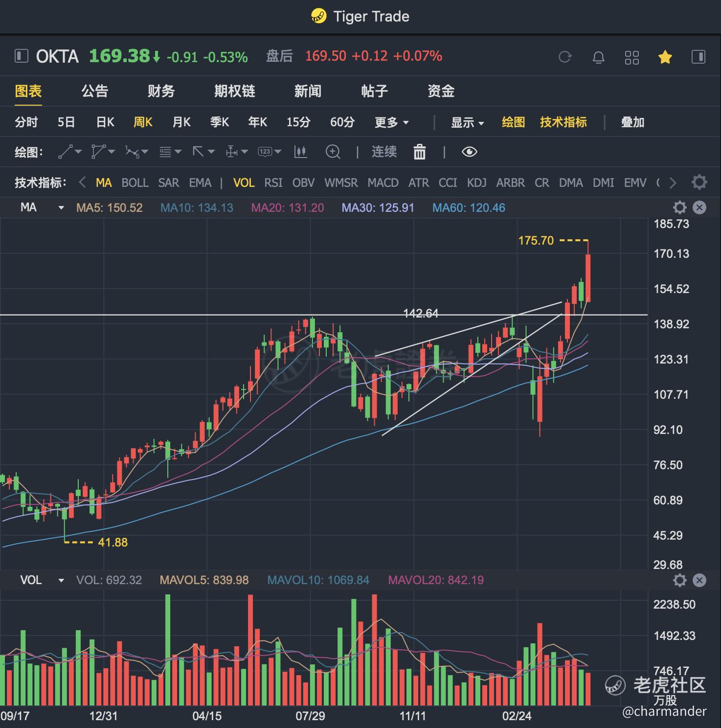Screen dimensions: 721x728
Task: Toggle the BOLL indicator
Action: click(135, 183)
